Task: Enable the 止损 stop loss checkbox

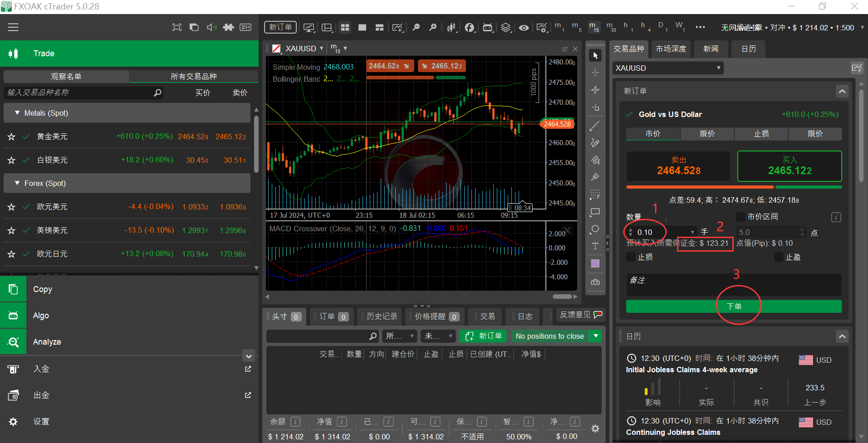Action: pos(631,257)
